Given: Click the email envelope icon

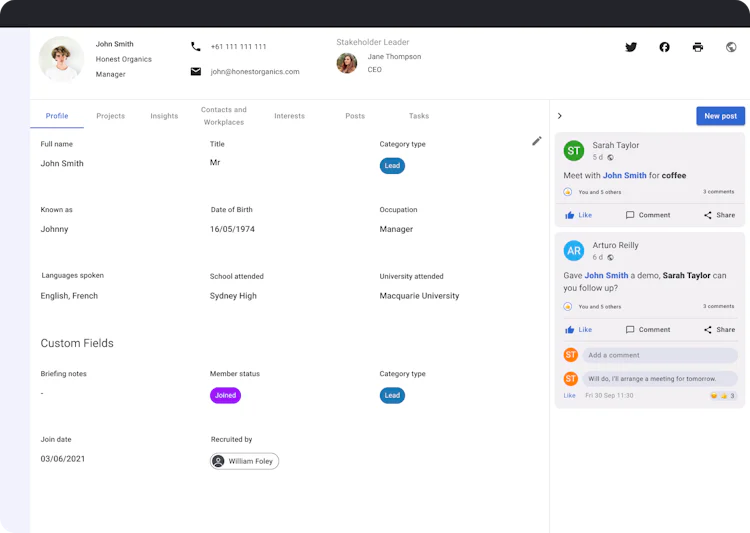Looking at the screenshot, I should tap(196, 71).
